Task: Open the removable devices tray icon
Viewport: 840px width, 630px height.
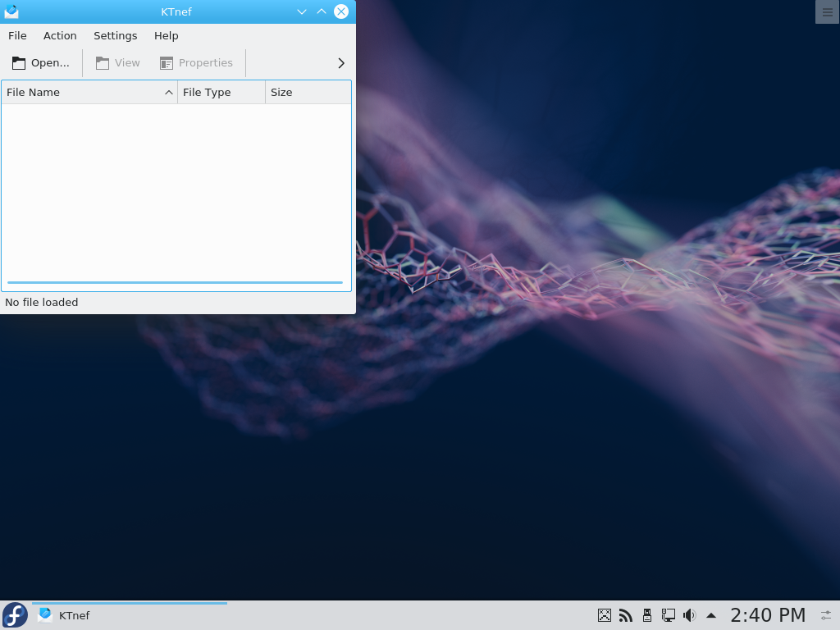Action: [x=647, y=615]
